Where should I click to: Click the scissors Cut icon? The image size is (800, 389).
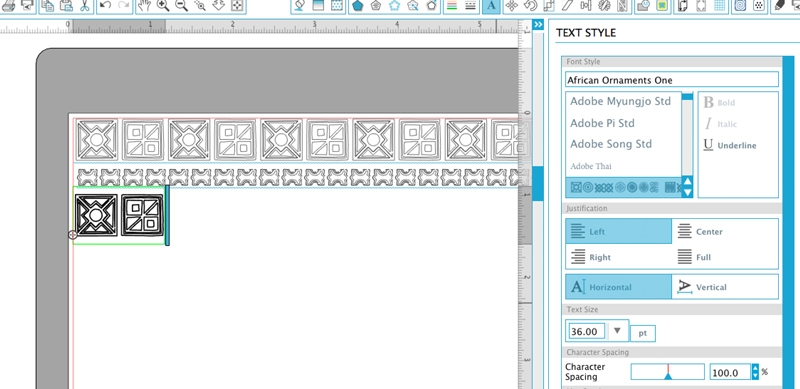pyautogui.click(x=84, y=6)
